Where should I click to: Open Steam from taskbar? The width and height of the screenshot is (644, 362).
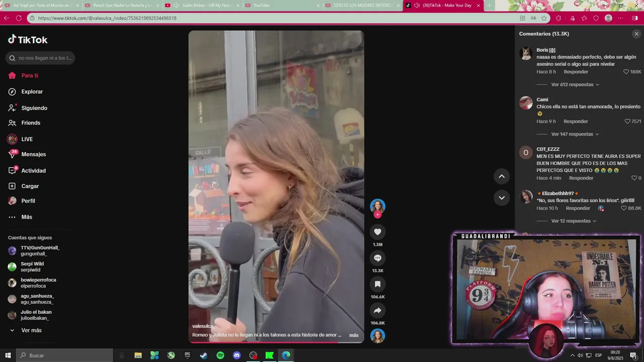pos(204,355)
